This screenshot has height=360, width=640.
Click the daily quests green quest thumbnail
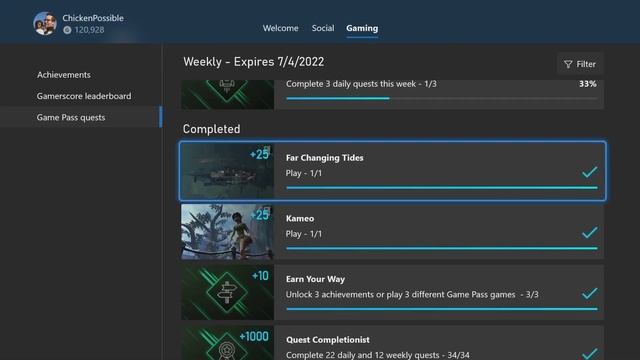click(227, 94)
